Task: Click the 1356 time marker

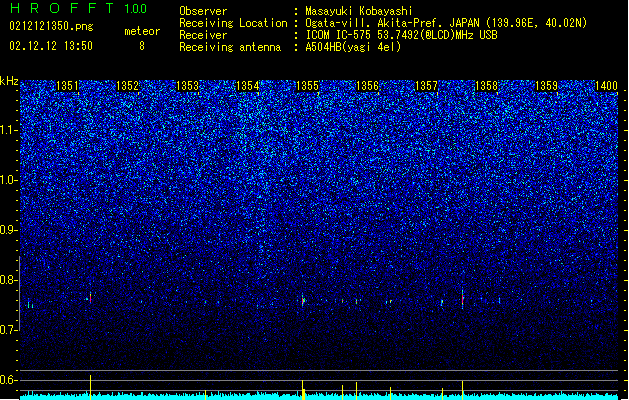Action: point(367,86)
